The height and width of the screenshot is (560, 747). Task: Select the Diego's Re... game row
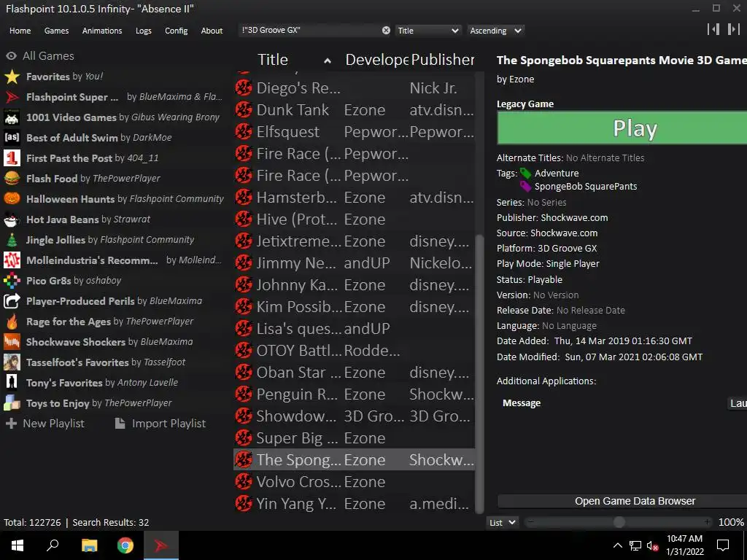click(354, 87)
